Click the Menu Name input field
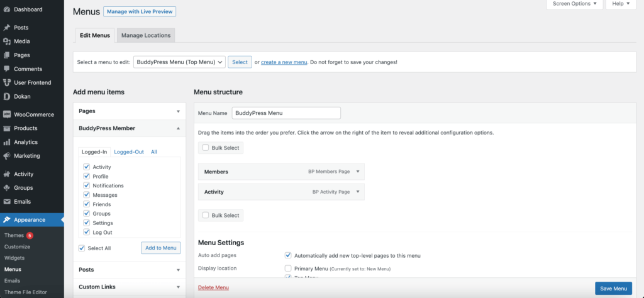This screenshot has width=644, height=298. point(286,113)
